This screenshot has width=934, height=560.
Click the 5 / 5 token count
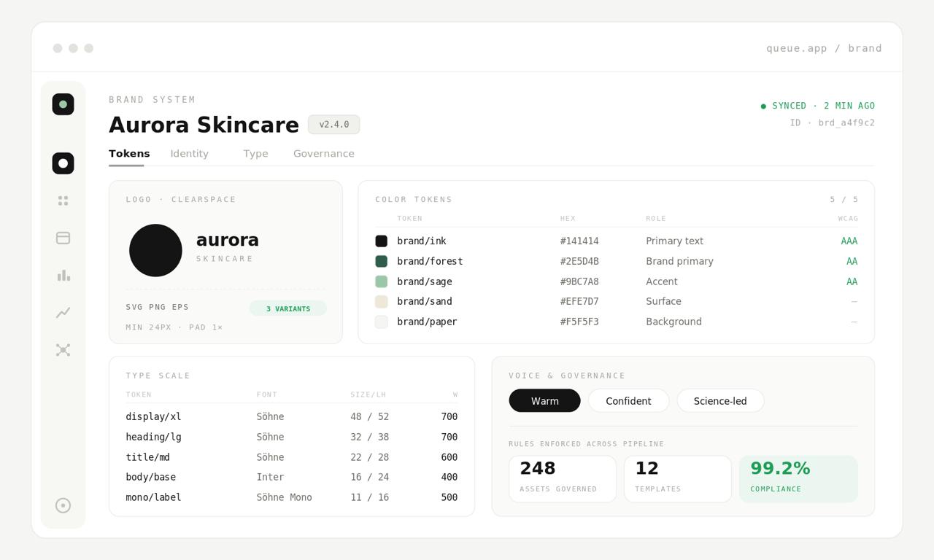click(844, 199)
